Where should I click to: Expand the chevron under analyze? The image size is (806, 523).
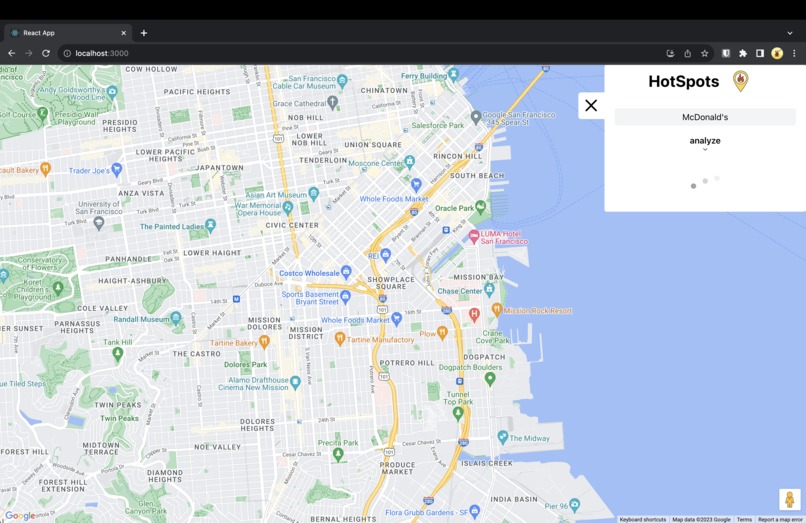(x=705, y=150)
